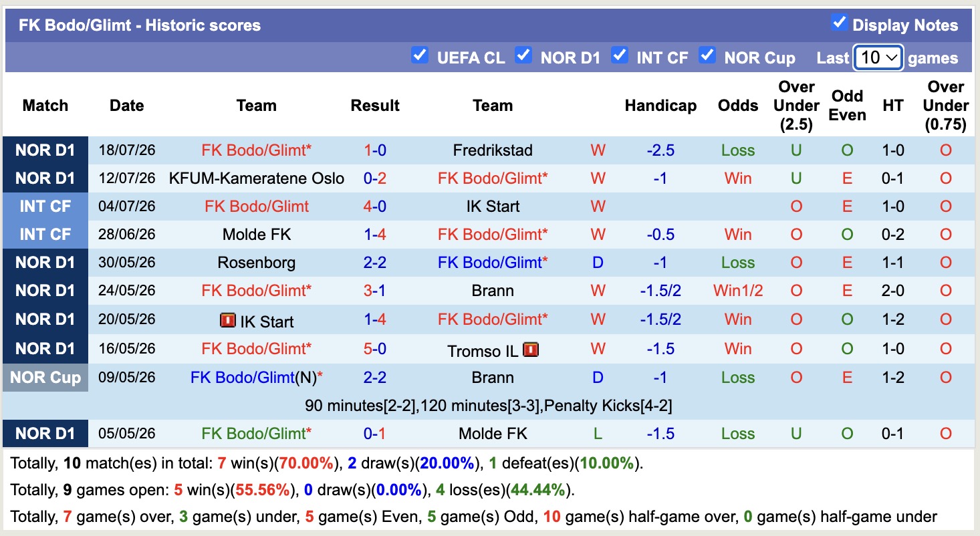Open Tromso IL team link

tap(483, 351)
